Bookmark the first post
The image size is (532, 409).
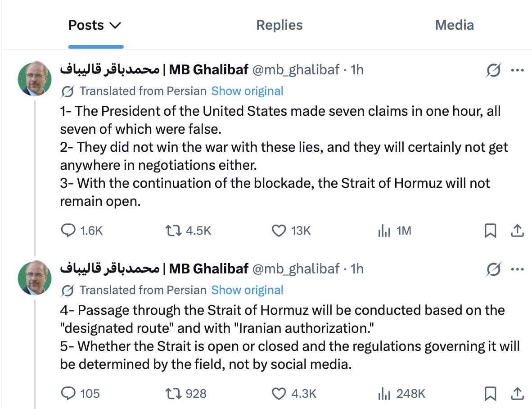[x=490, y=231]
